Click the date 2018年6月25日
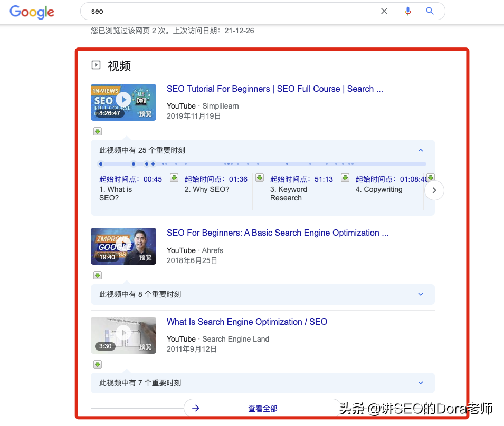 coord(192,260)
